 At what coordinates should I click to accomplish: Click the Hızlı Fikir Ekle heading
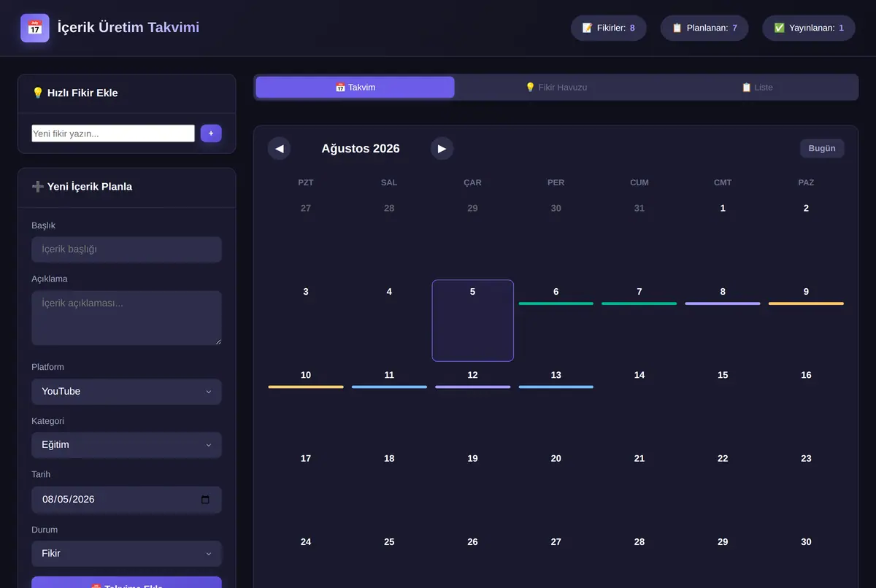coord(74,93)
